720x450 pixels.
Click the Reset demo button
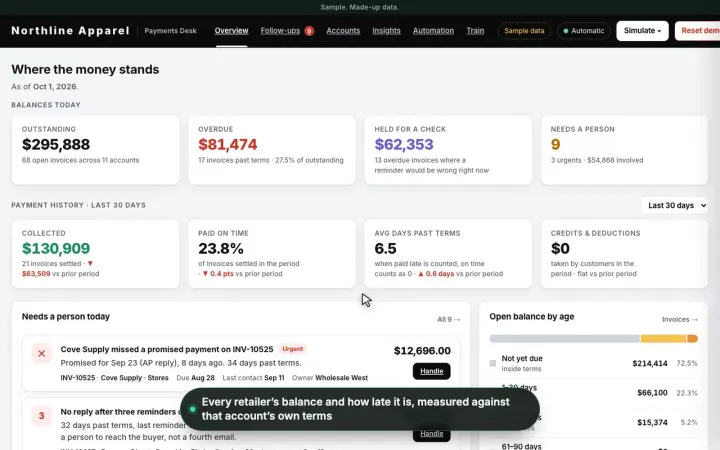698,31
